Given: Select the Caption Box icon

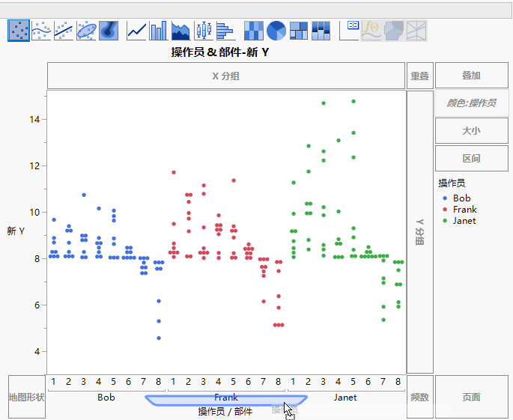Looking at the screenshot, I should pos(350,31).
